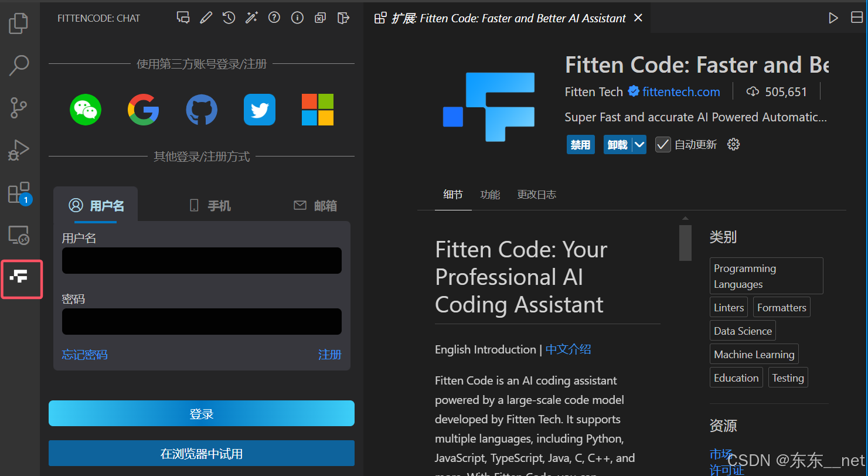Click the 注册 link
Screen dimensions: 868x476
tap(330, 355)
